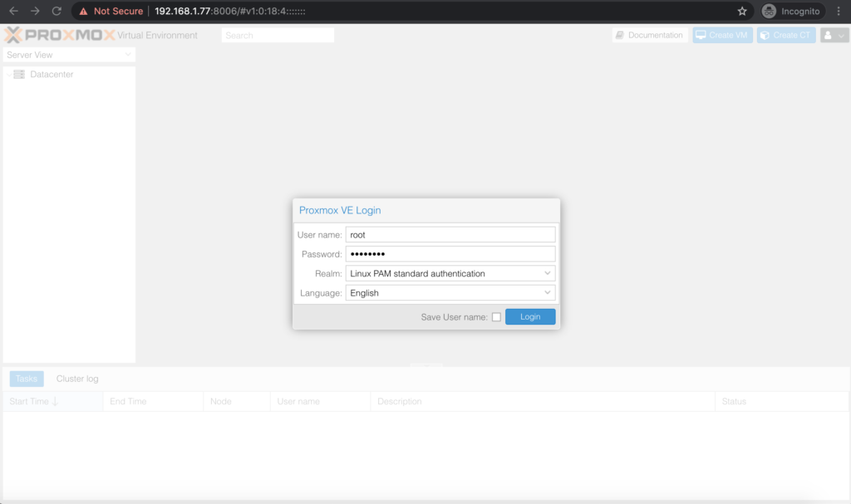Click the Node column header
The height and width of the screenshot is (504, 851).
click(237, 402)
